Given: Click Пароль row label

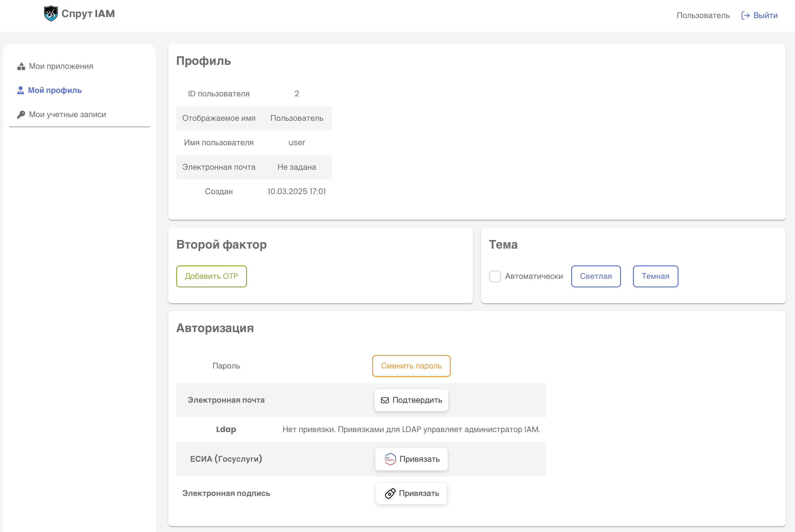Looking at the screenshot, I should [226, 366].
